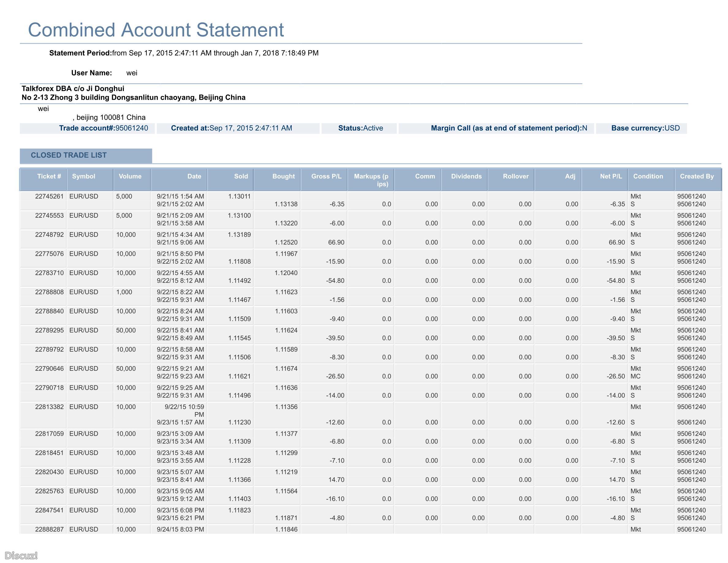This screenshot has width=728, height=563.
Task: Select ticket number 22789792
Action: tap(49, 350)
